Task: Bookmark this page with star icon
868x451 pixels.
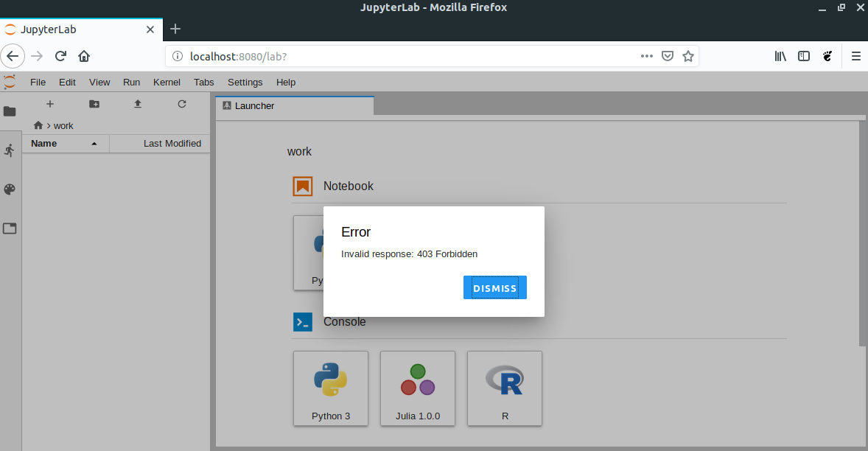Action: click(688, 56)
